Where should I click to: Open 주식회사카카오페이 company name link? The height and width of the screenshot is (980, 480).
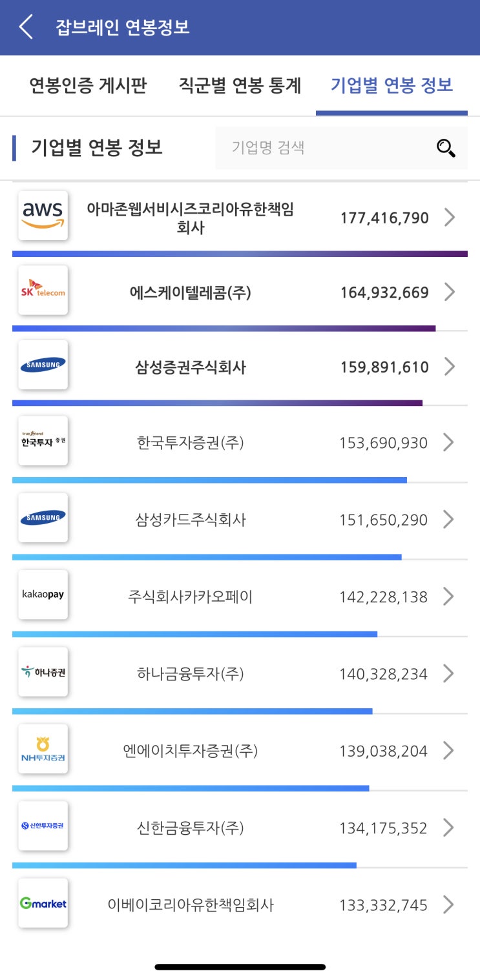pyautogui.click(x=190, y=597)
